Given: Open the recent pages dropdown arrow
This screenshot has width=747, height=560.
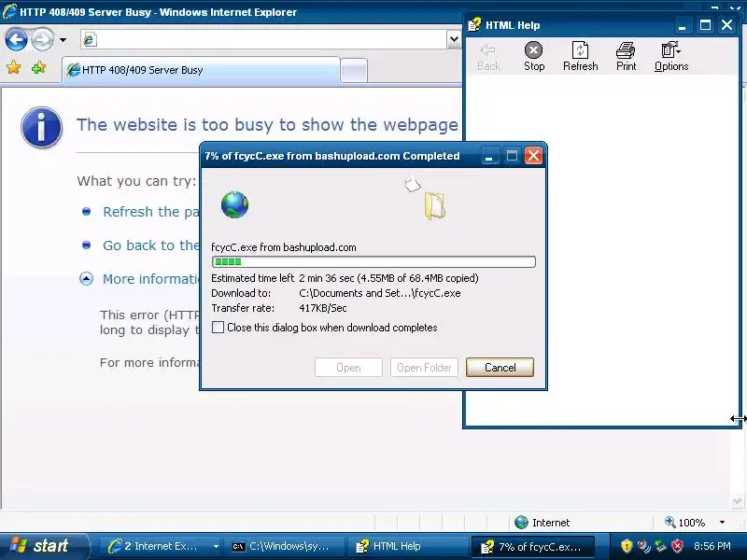Looking at the screenshot, I should [x=63, y=40].
